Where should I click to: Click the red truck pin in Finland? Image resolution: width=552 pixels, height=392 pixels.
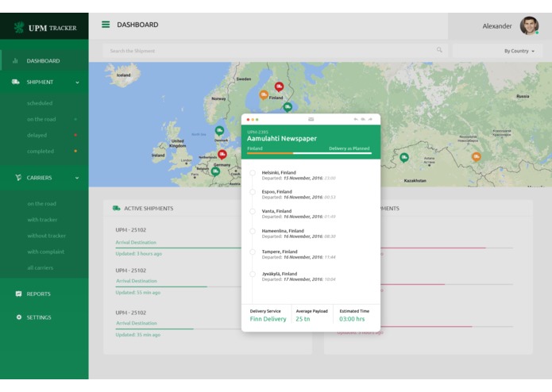[279, 86]
